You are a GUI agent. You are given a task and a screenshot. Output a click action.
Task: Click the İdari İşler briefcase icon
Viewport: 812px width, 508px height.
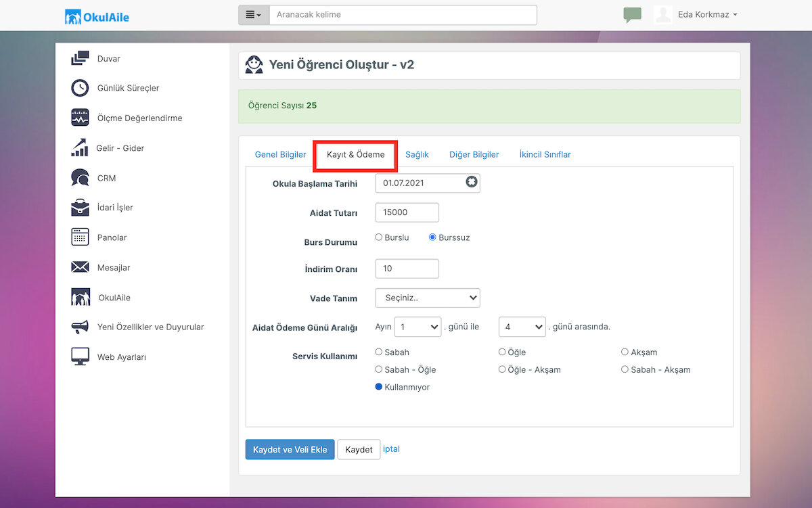80,207
